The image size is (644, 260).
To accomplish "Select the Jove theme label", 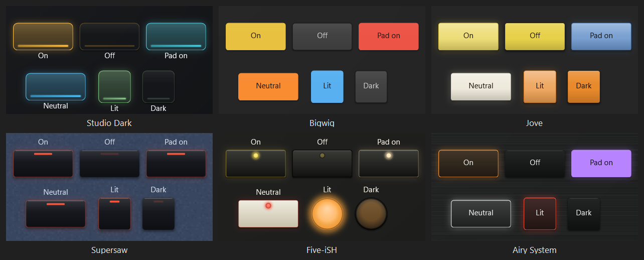I will (x=534, y=123).
